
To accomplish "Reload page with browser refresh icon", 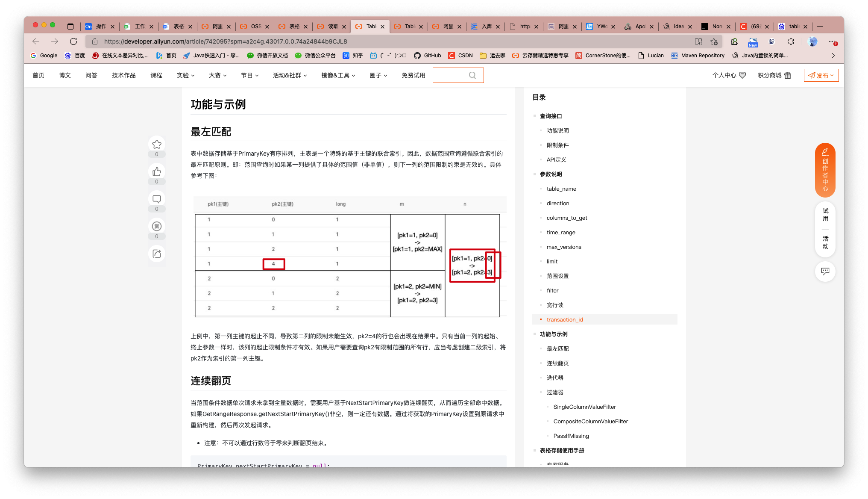I will coord(73,41).
